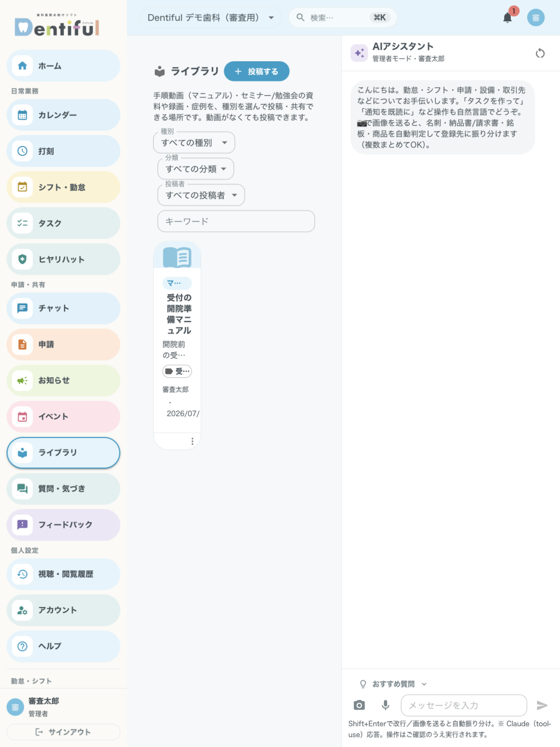Reset AI chat with refresh icon

coord(540,53)
